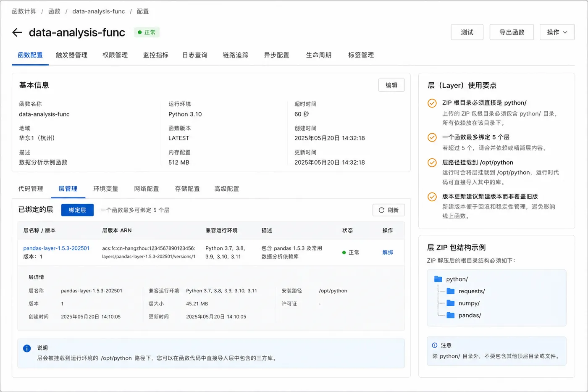Select the 链路追踪 tab
588x392 pixels.
pos(236,55)
